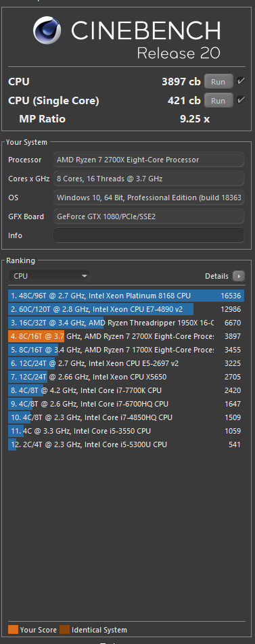Click the Details label in Ranking
The width and height of the screenshot is (255, 644).
(217, 276)
